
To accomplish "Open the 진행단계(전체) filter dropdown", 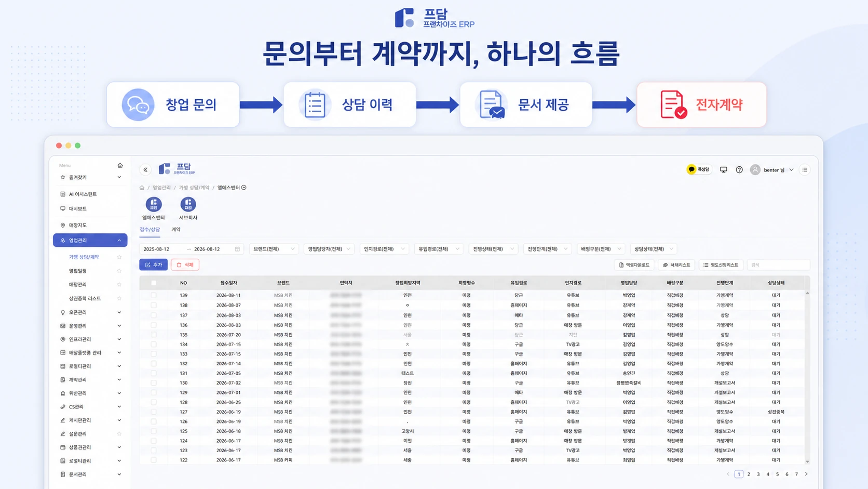I will pyautogui.click(x=547, y=249).
